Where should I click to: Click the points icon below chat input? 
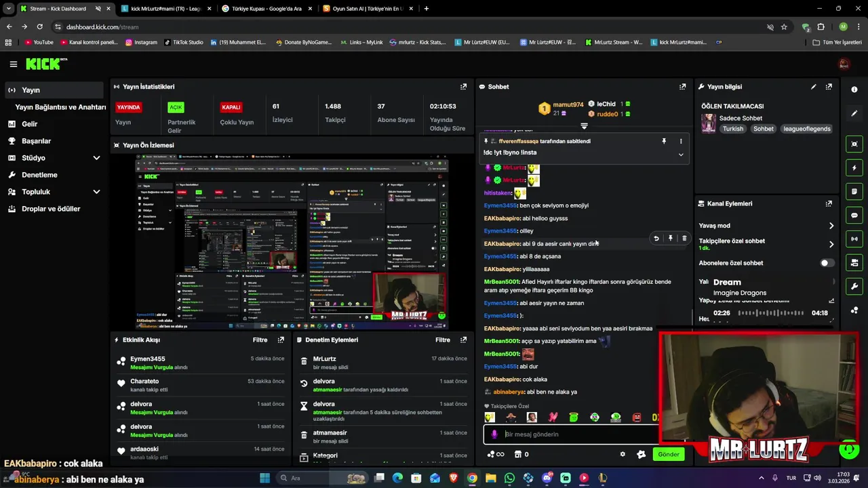pos(496,454)
